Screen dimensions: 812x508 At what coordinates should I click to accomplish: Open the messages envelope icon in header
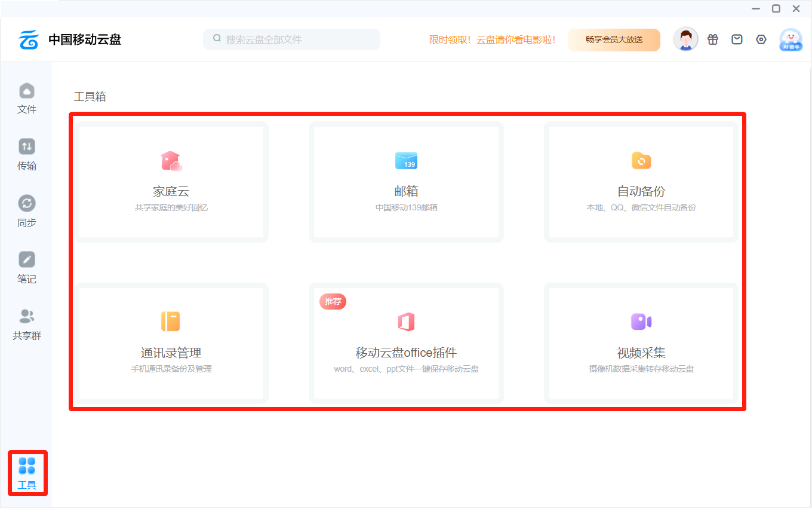(737, 39)
